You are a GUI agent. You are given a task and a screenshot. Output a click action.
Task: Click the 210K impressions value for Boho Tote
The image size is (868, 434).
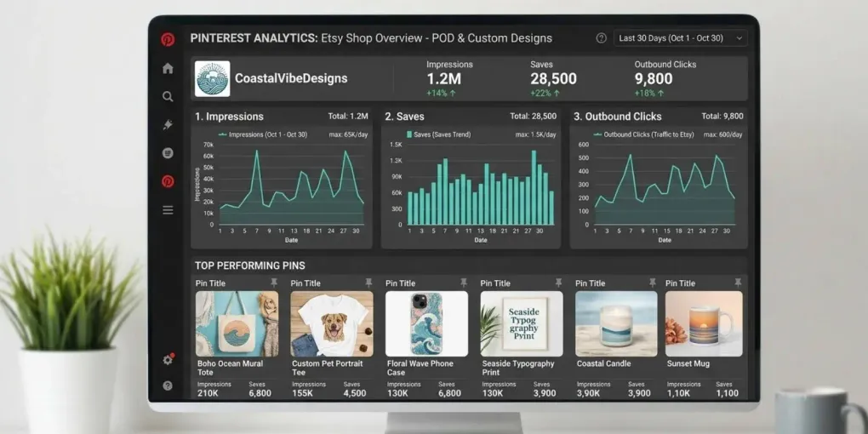pyautogui.click(x=208, y=394)
